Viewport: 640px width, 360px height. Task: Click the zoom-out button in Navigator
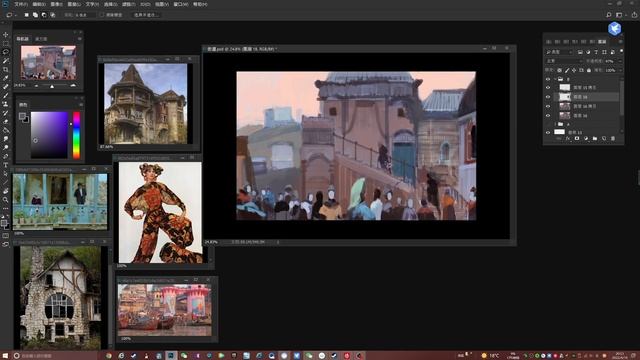tap(36, 86)
